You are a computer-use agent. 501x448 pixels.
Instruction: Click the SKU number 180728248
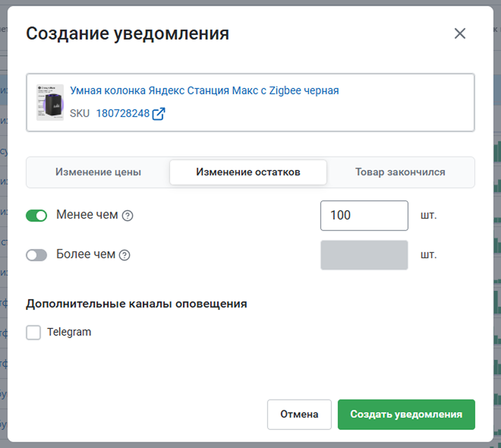click(123, 114)
